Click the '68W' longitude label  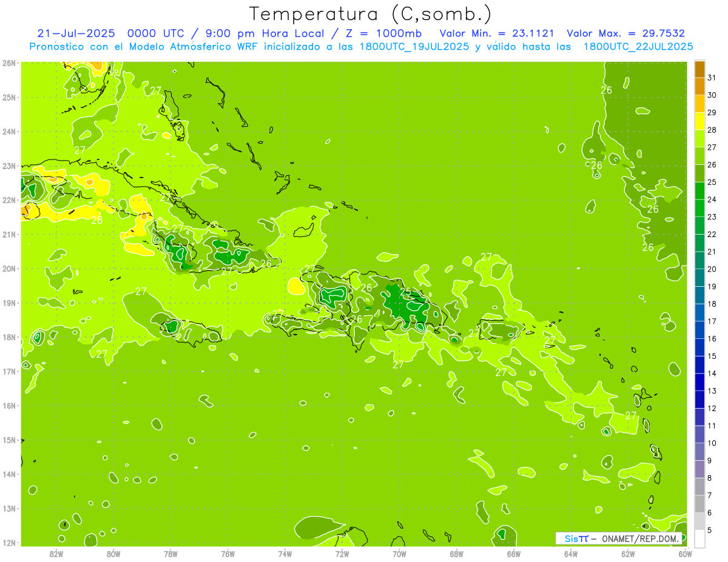(x=457, y=554)
